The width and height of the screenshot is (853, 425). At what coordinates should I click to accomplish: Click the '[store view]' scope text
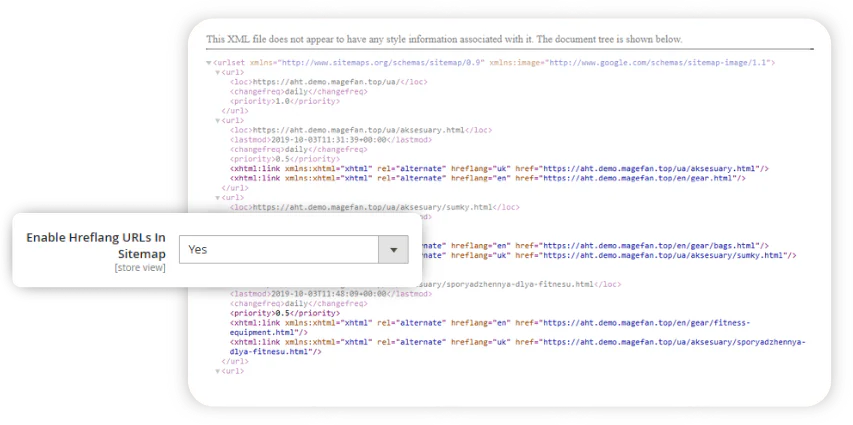[x=140, y=268]
